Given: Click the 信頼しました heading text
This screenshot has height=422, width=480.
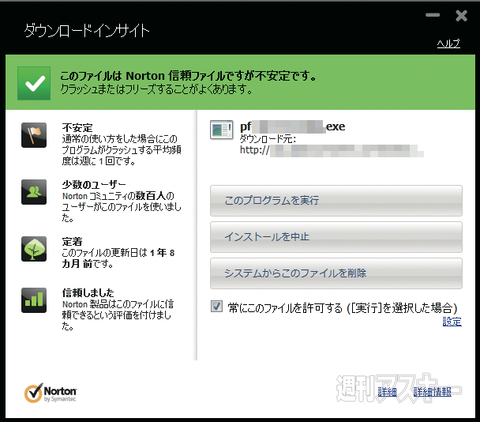Looking at the screenshot, I should (88, 293).
